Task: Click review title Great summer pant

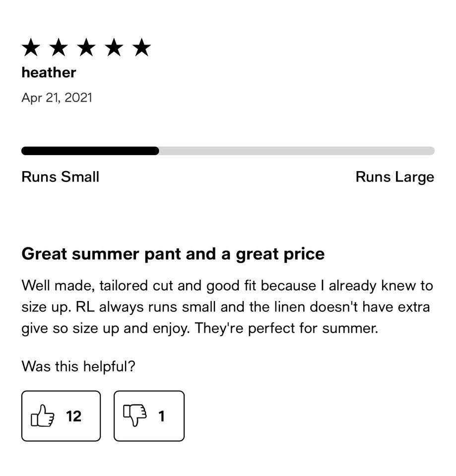Action: point(173,254)
